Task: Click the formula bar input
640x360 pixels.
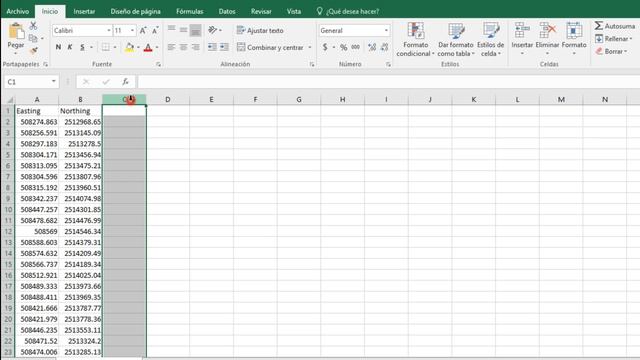Action: [388, 82]
